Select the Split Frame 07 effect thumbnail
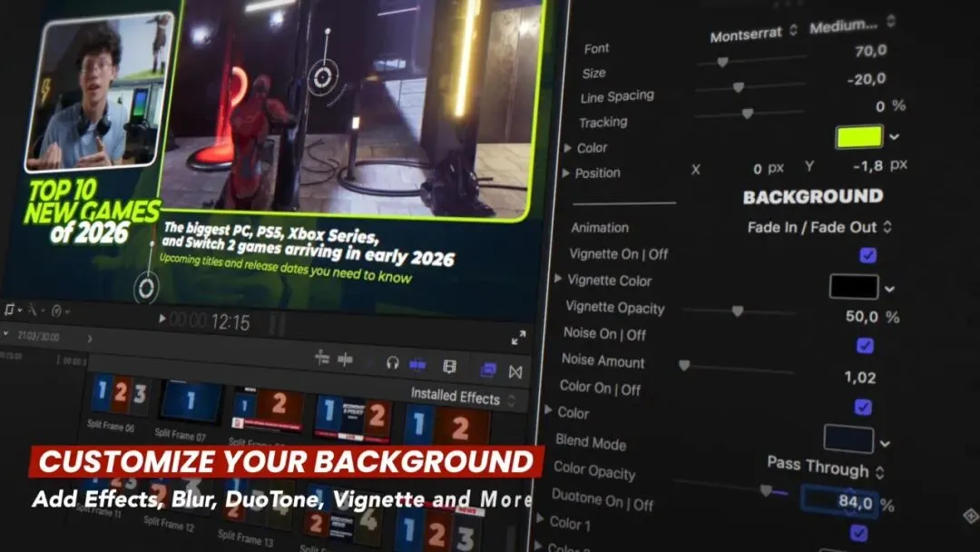The image size is (980, 552). pos(191,400)
